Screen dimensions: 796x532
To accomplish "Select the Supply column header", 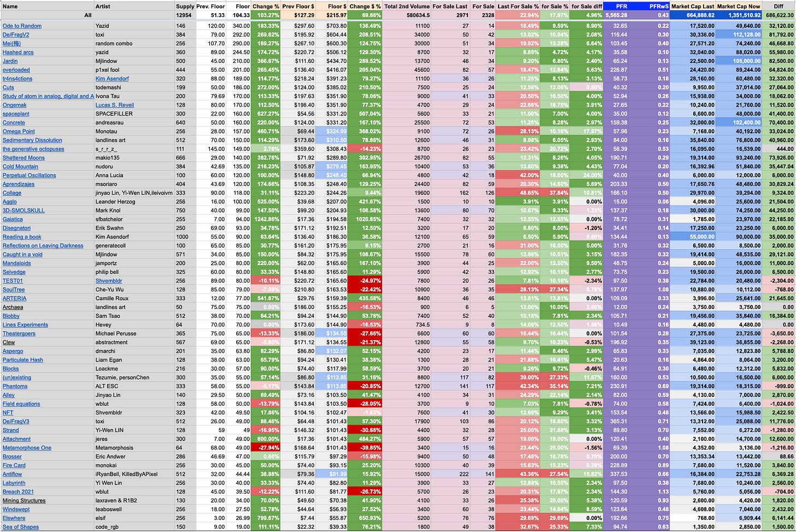I will click(x=185, y=6).
